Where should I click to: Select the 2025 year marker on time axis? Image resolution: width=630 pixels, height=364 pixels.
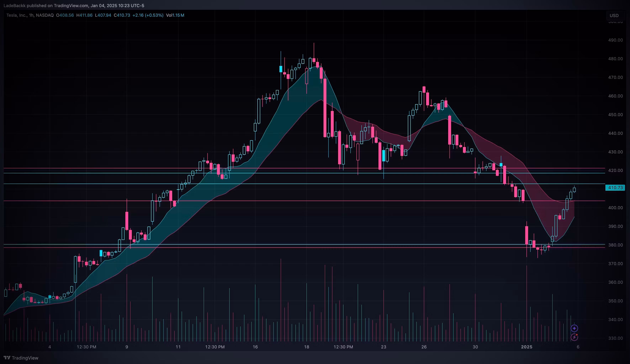(526, 347)
